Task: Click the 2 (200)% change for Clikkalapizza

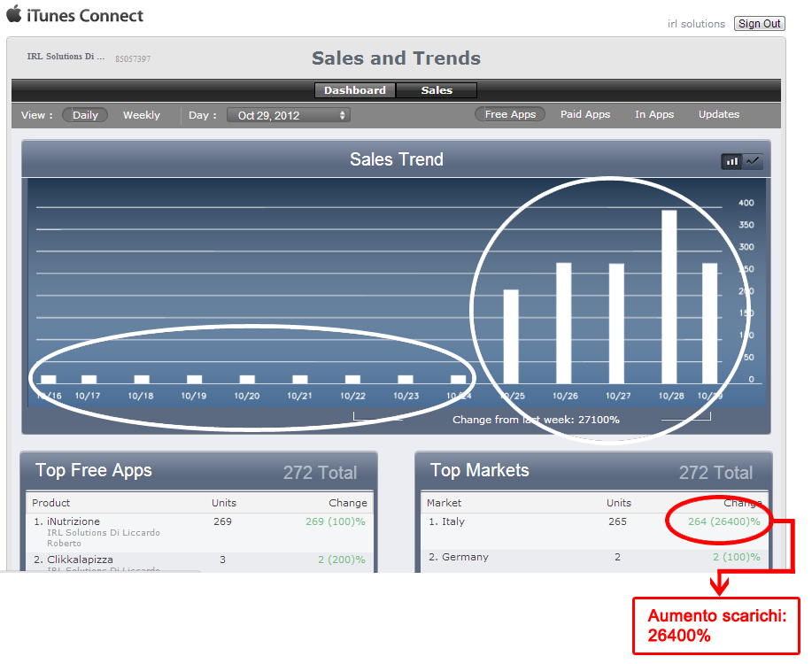Action: [x=341, y=560]
